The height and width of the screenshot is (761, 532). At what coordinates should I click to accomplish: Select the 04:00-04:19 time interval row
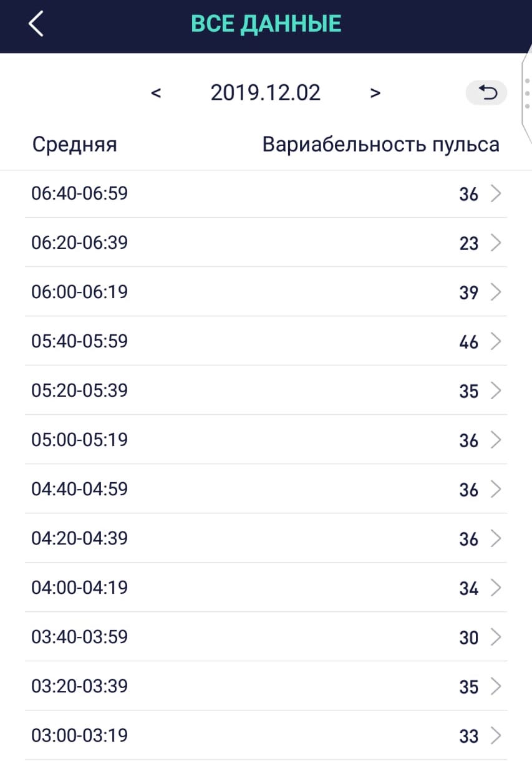coord(266,588)
